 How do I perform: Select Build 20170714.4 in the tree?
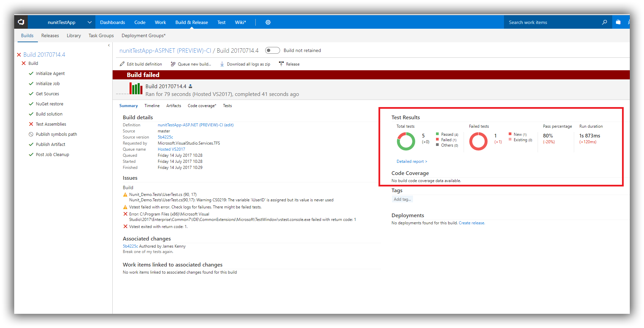(44, 54)
